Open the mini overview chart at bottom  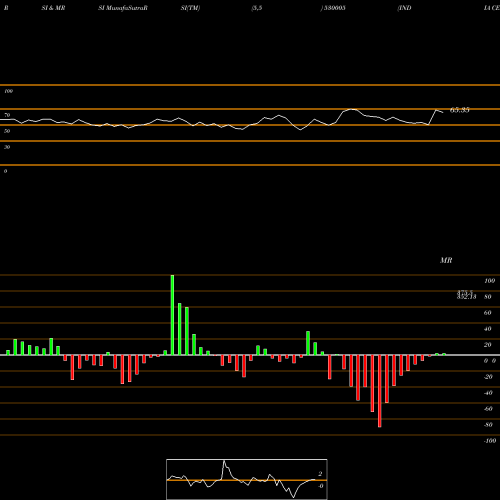click(247, 479)
